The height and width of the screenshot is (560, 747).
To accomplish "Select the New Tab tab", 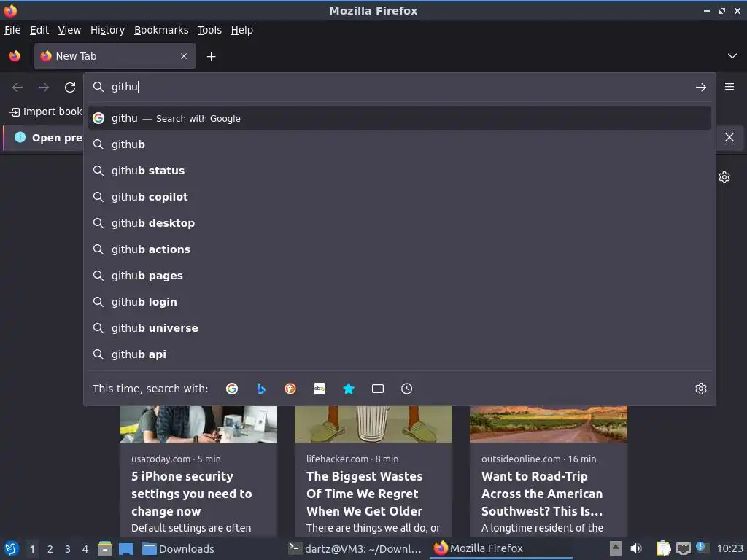I will point(115,56).
